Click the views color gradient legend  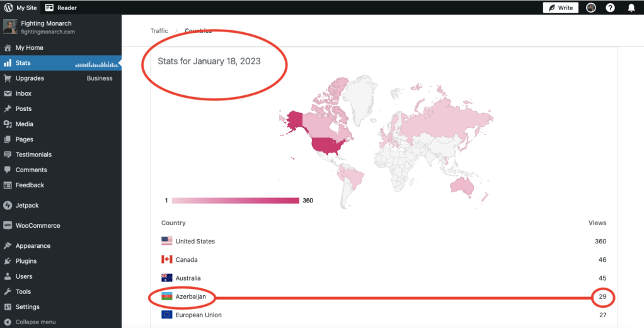coord(235,201)
